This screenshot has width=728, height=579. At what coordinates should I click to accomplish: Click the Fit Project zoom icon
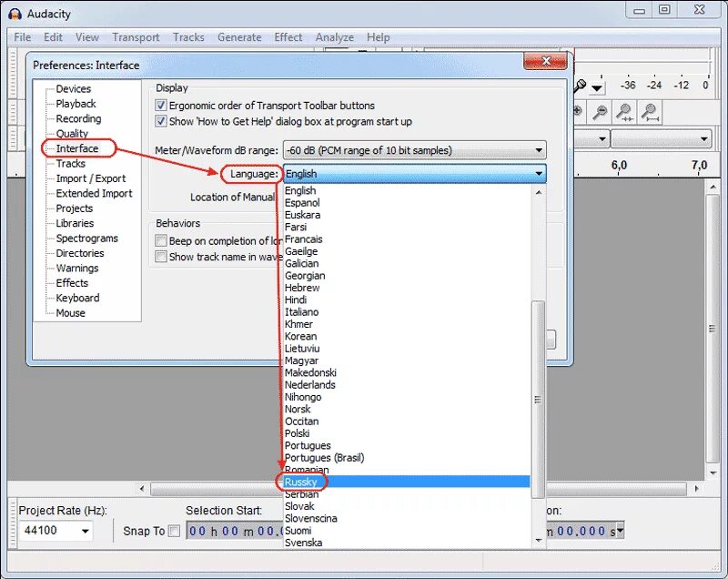click(x=650, y=112)
